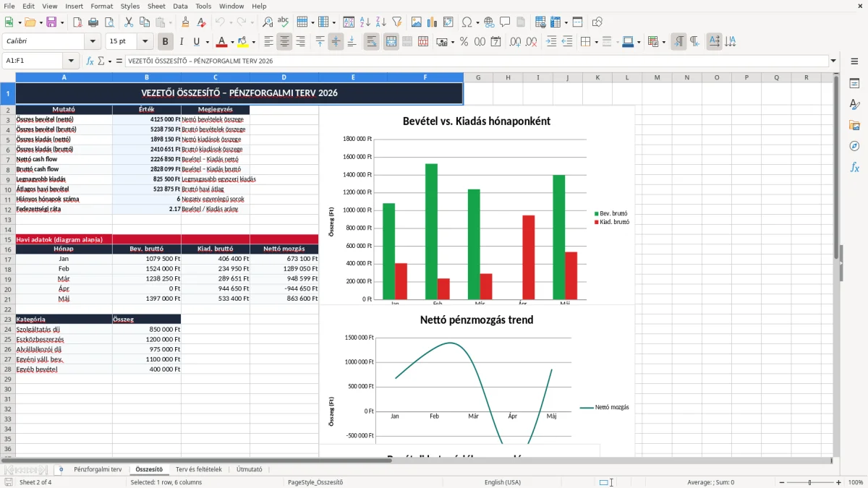Image resolution: width=868 pixels, height=488 pixels.
Task: Merge and center the selected cells
Action: coord(391,42)
